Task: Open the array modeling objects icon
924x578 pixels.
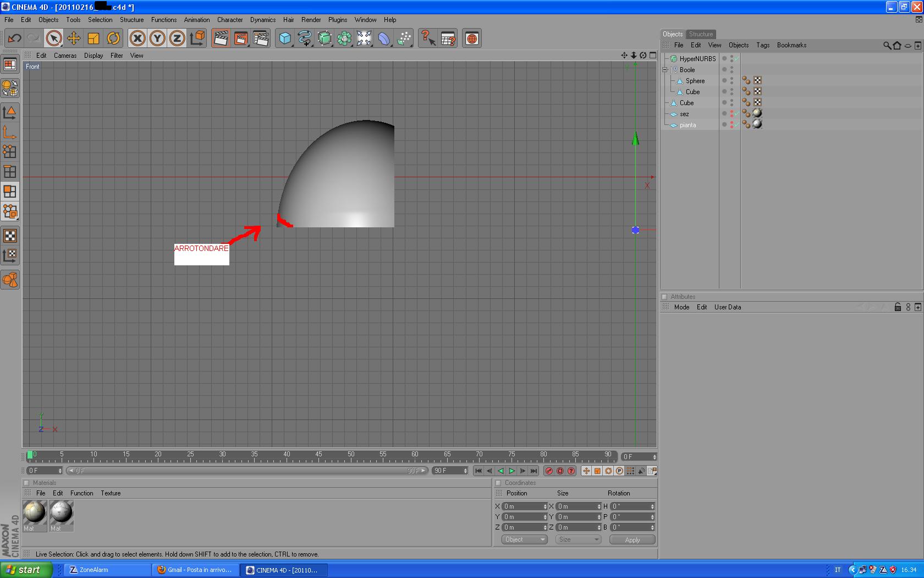Action: click(x=344, y=39)
